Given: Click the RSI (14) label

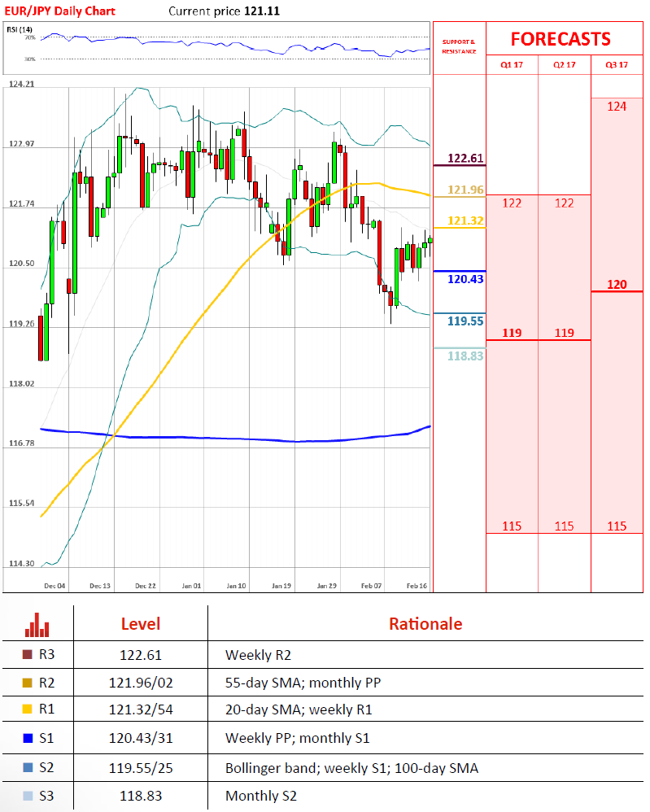Looking at the screenshot, I should pyautogui.click(x=20, y=29).
